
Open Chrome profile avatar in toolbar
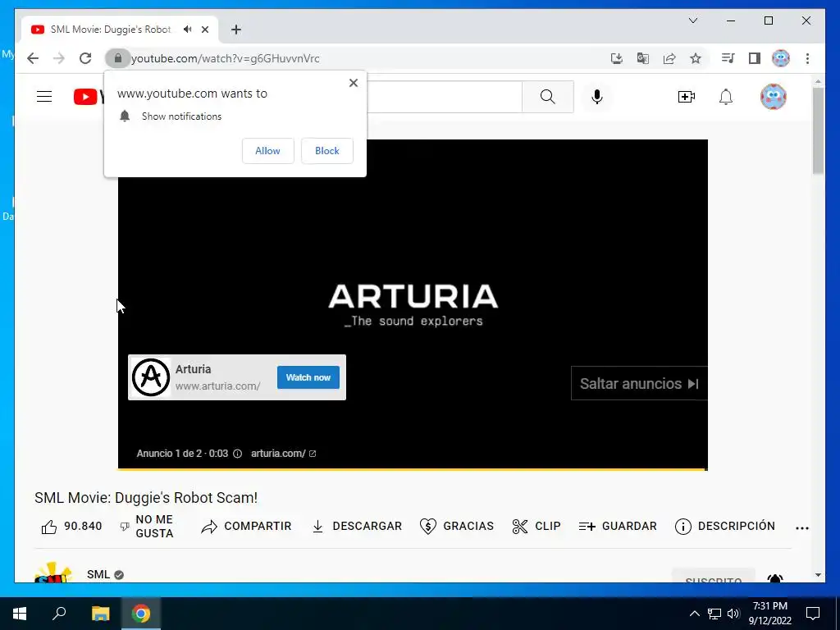pyautogui.click(x=781, y=58)
